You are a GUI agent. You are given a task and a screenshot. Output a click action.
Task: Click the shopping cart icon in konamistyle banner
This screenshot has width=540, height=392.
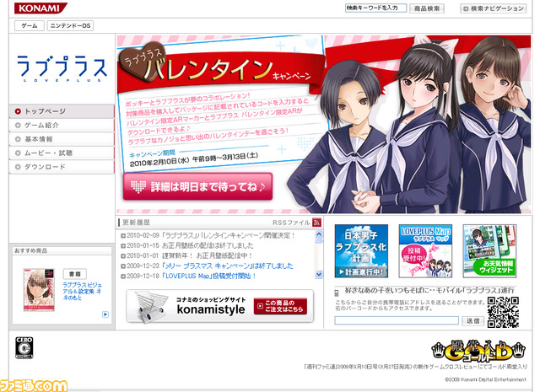click(151, 307)
